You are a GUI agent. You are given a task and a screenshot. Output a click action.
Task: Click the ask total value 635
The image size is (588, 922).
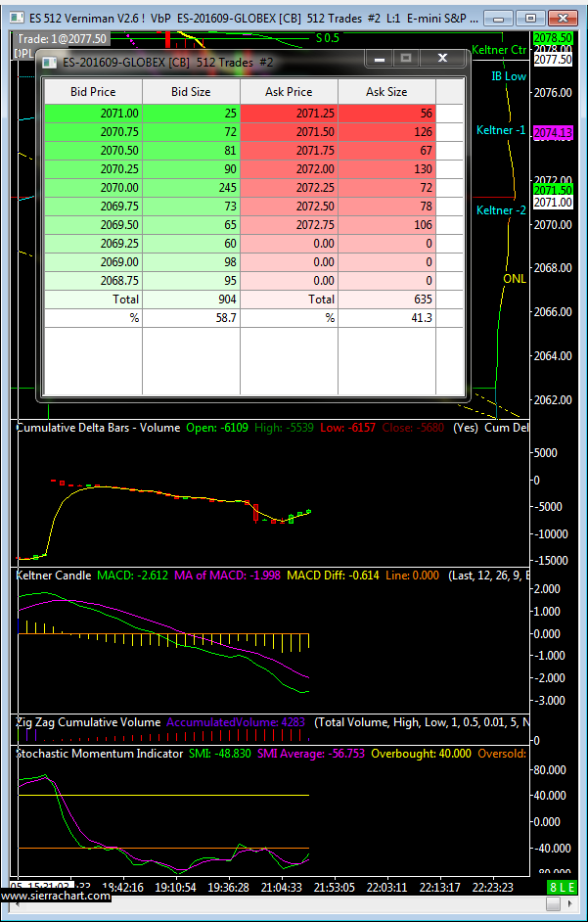point(386,300)
